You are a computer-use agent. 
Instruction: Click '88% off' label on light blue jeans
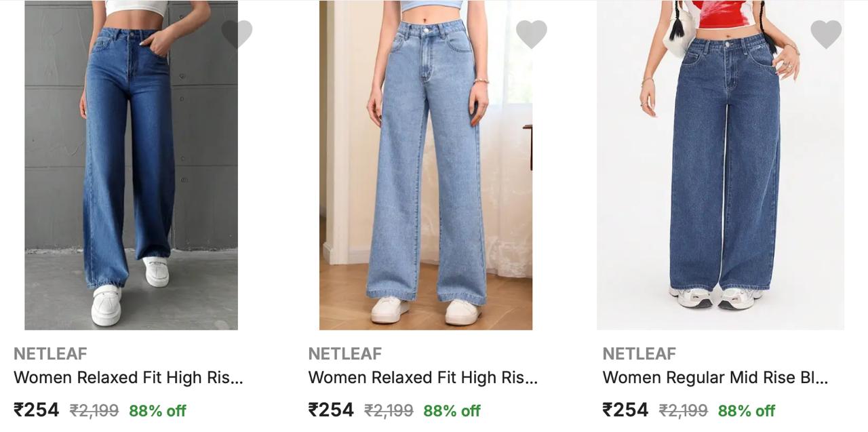(452, 411)
